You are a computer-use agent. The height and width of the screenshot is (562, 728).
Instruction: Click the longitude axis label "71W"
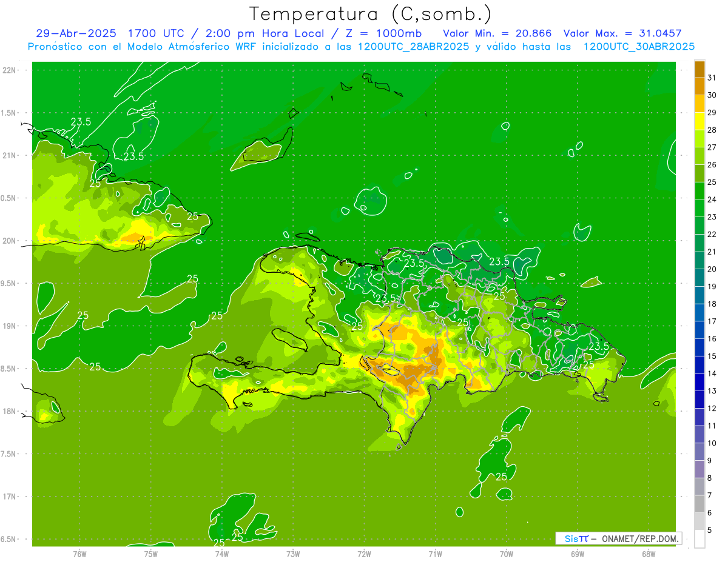click(x=435, y=554)
